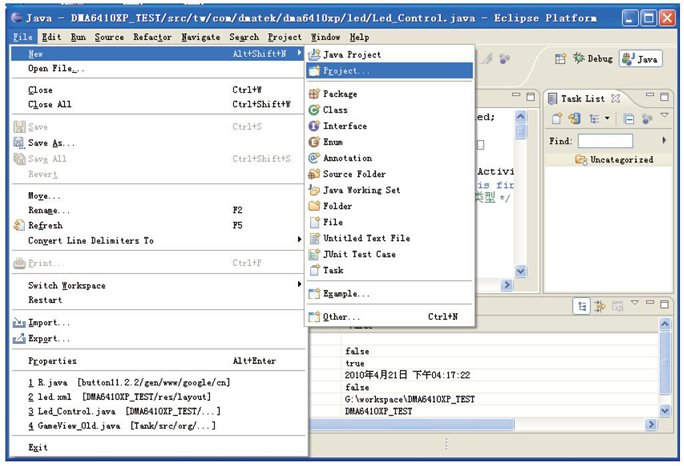This screenshot has width=684, height=466.
Task: Expand Switch Workspace submenu
Action: coord(157,285)
